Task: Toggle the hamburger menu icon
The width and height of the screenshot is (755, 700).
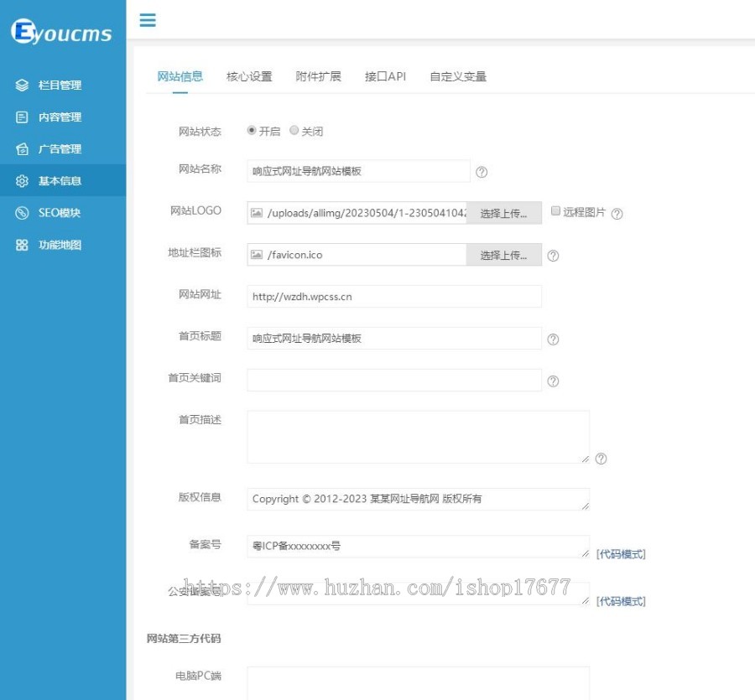Action: click(x=148, y=20)
